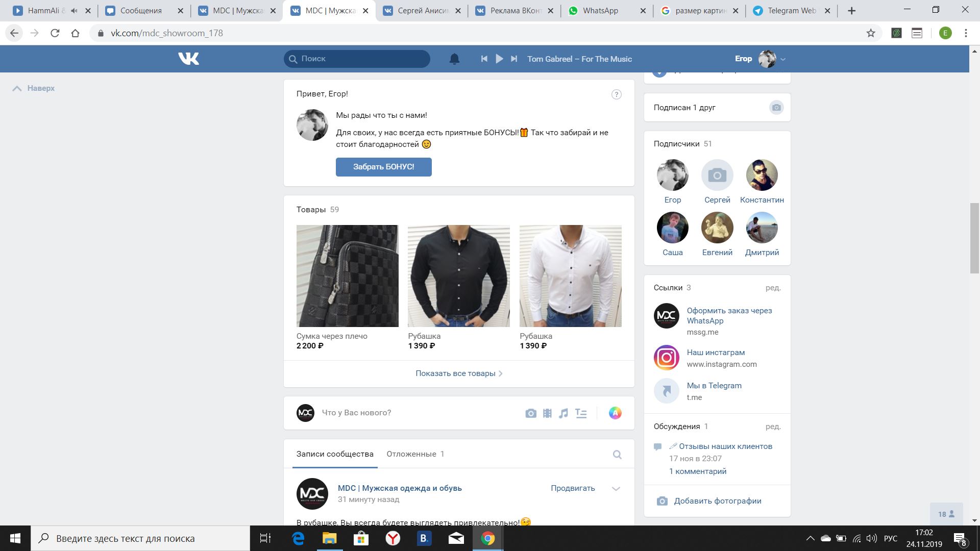Edit the Ссылки section via ред.
The image size is (980, 551).
tap(773, 288)
